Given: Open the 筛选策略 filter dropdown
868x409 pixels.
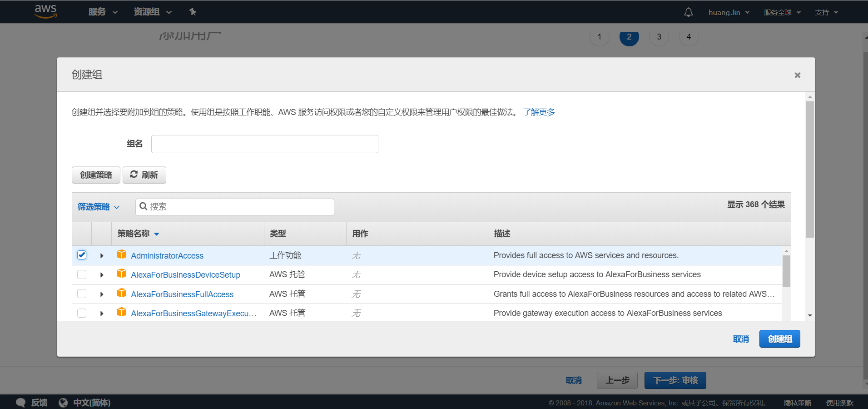Looking at the screenshot, I should 99,207.
